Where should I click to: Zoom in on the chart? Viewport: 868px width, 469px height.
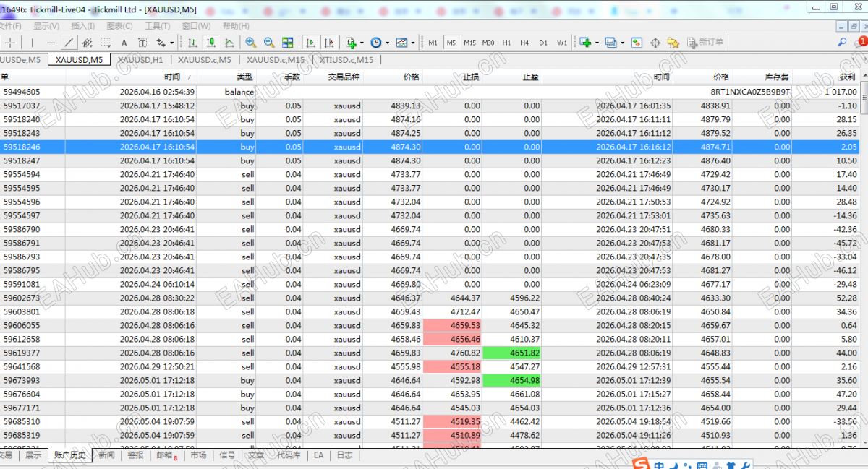(x=250, y=43)
